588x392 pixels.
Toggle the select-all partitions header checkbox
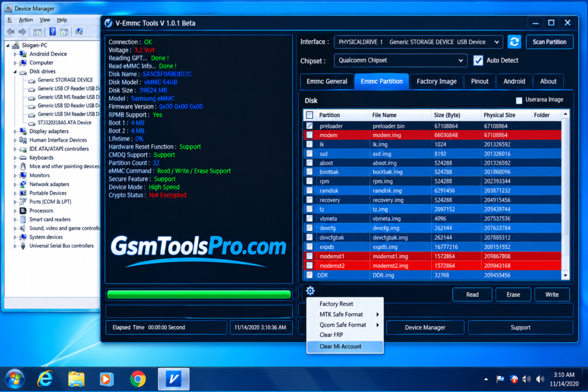point(310,115)
